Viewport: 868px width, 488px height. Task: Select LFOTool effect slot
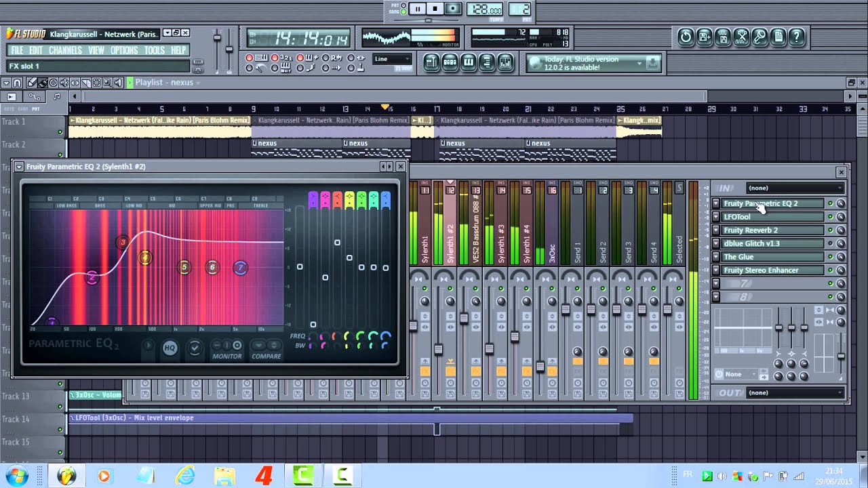click(772, 217)
